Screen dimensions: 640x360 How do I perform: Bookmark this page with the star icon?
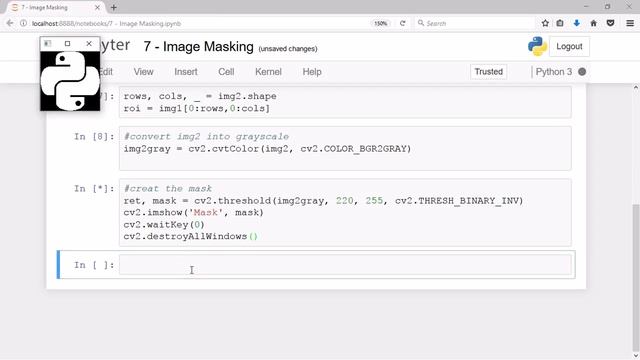tap(545, 23)
